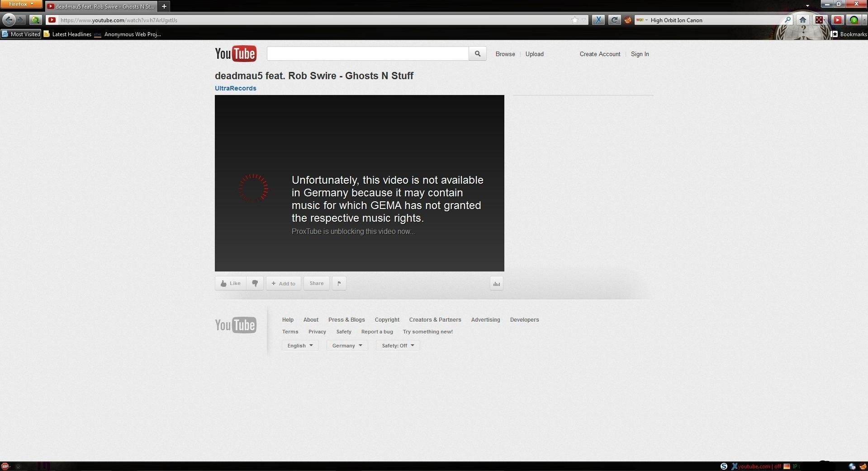Click the dark red crossed-arrows toolbar icon
The width and height of the screenshot is (868, 471).
click(x=819, y=20)
